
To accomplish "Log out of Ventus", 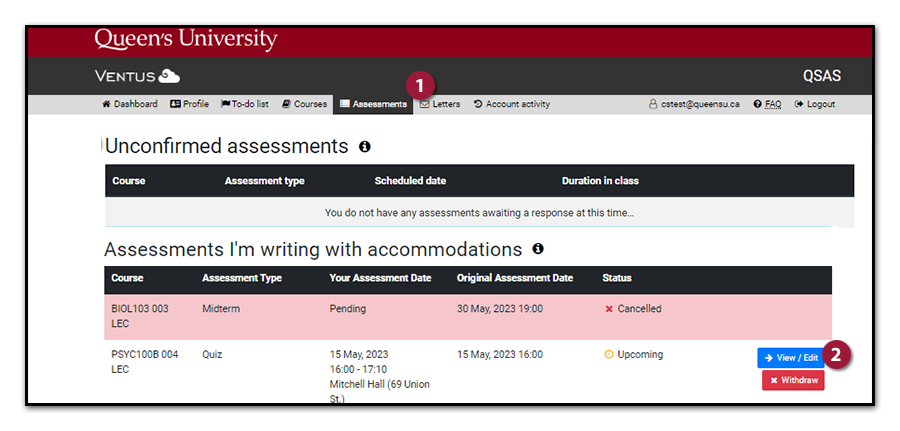I will pos(815,104).
